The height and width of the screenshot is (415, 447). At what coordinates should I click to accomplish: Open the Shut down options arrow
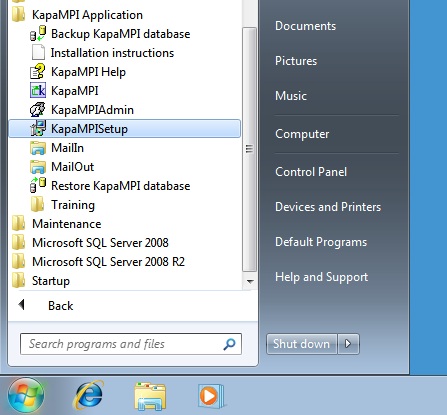coord(348,344)
